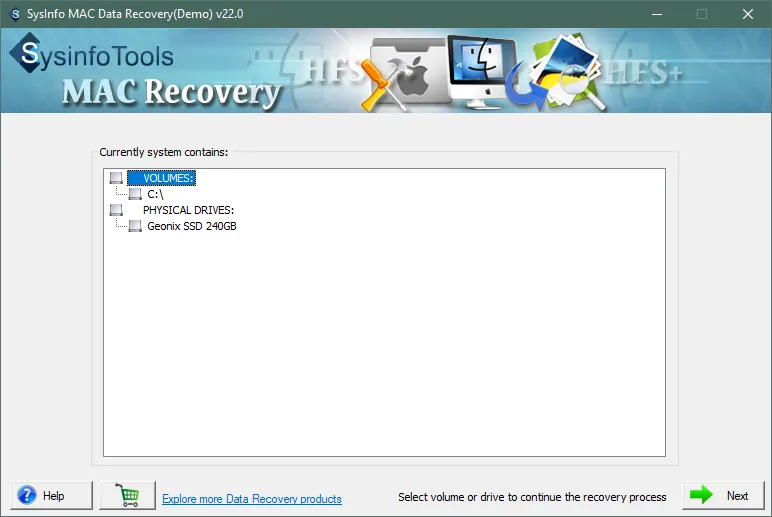Select Geonix SSD 240GB drive entry
Image resolution: width=772 pixels, height=517 pixels.
click(192, 226)
